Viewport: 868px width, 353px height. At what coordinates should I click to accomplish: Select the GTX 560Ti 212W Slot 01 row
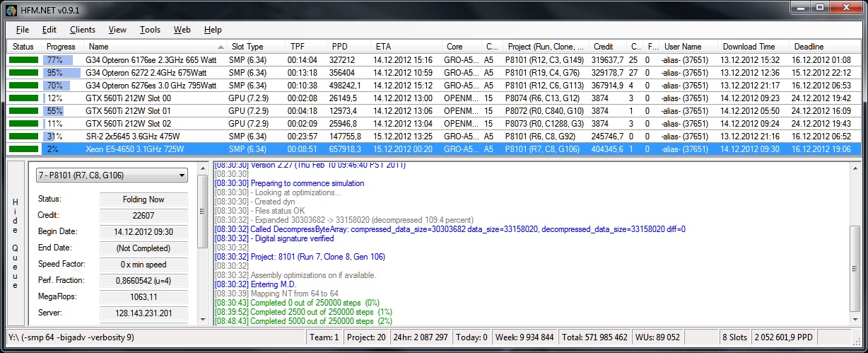[x=434, y=110]
